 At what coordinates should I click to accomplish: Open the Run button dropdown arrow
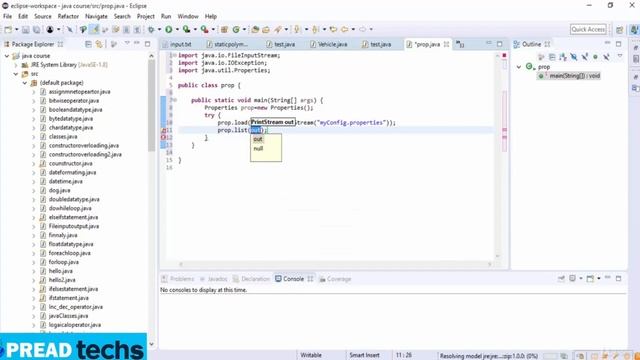177,29
